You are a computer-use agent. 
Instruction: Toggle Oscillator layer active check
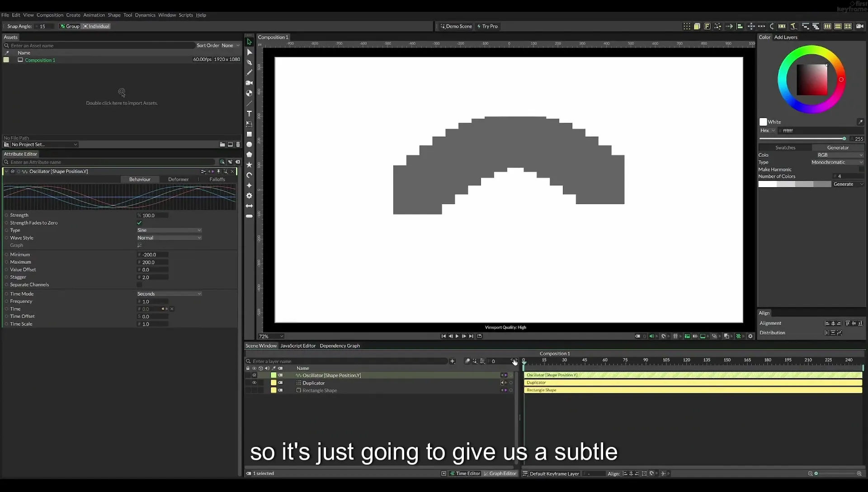coord(254,375)
